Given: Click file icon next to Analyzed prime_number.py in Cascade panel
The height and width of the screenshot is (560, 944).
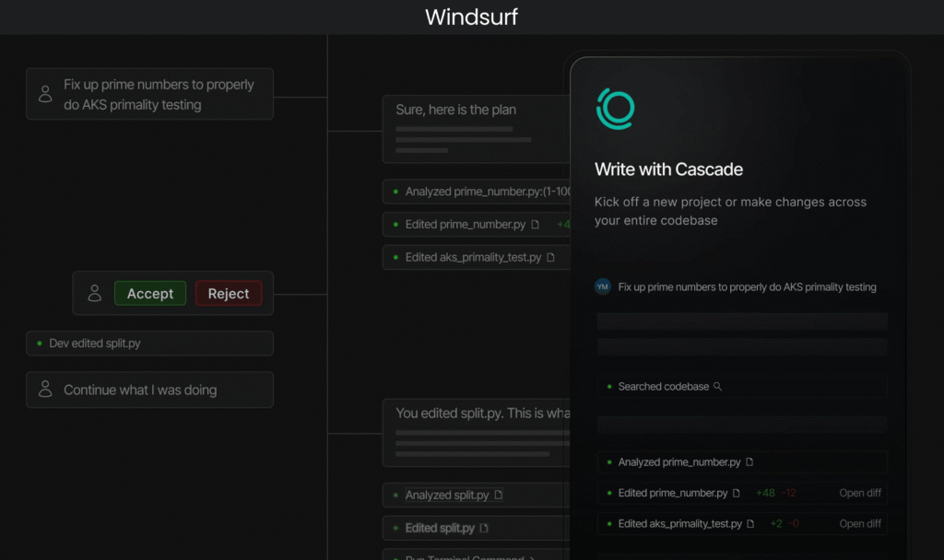Looking at the screenshot, I should coord(749,462).
